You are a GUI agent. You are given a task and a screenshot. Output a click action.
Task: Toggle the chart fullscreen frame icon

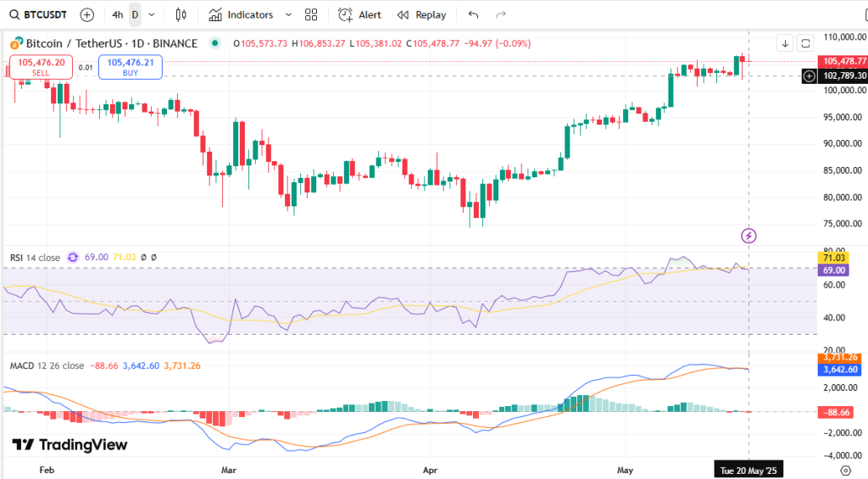[805, 43]
